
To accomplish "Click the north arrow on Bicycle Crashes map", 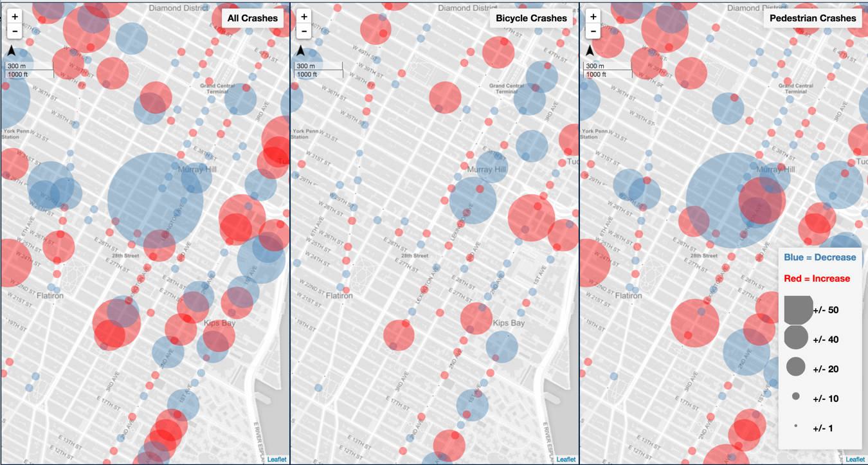I will [300, 51].
